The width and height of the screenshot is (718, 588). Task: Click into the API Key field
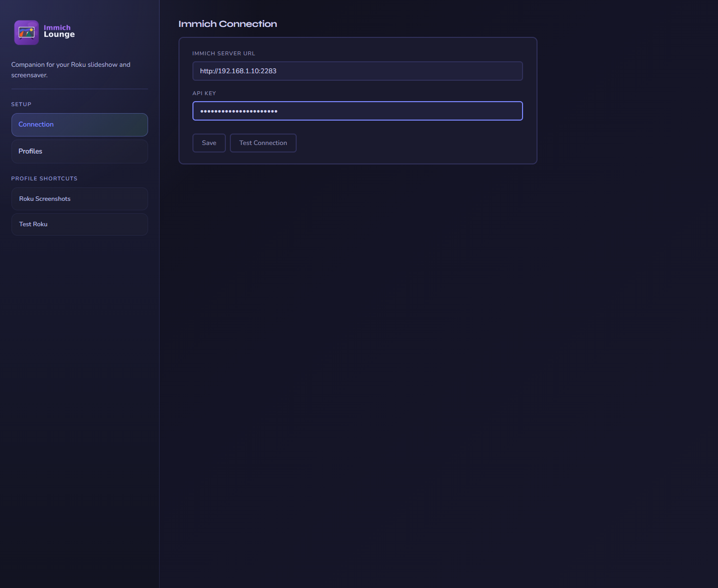tap(357, 111)
